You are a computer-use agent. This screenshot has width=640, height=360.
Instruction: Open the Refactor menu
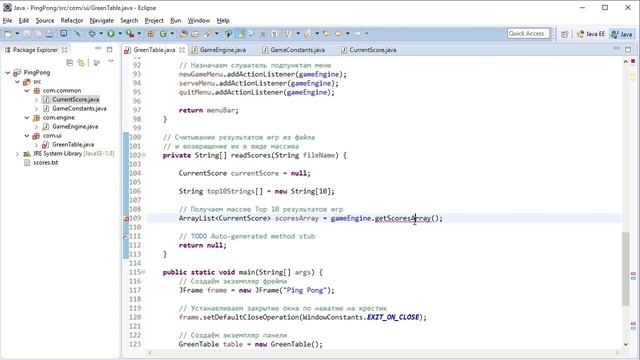(72, 20)
